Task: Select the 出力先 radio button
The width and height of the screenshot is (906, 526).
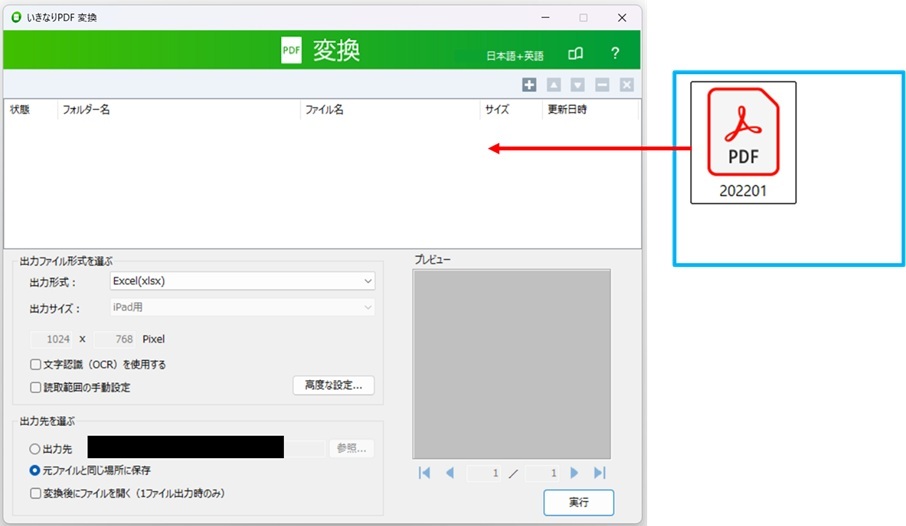Action: coord(36,449)
